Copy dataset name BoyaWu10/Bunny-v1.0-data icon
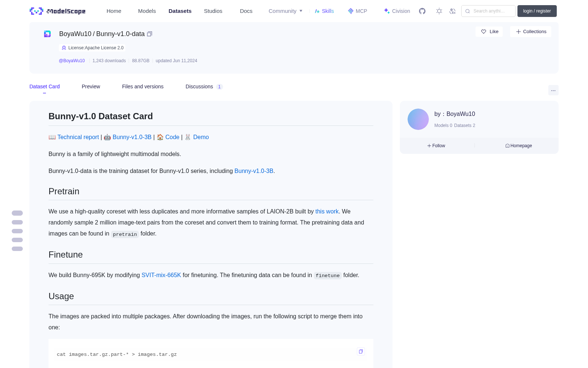 click(x=150, y=34)
